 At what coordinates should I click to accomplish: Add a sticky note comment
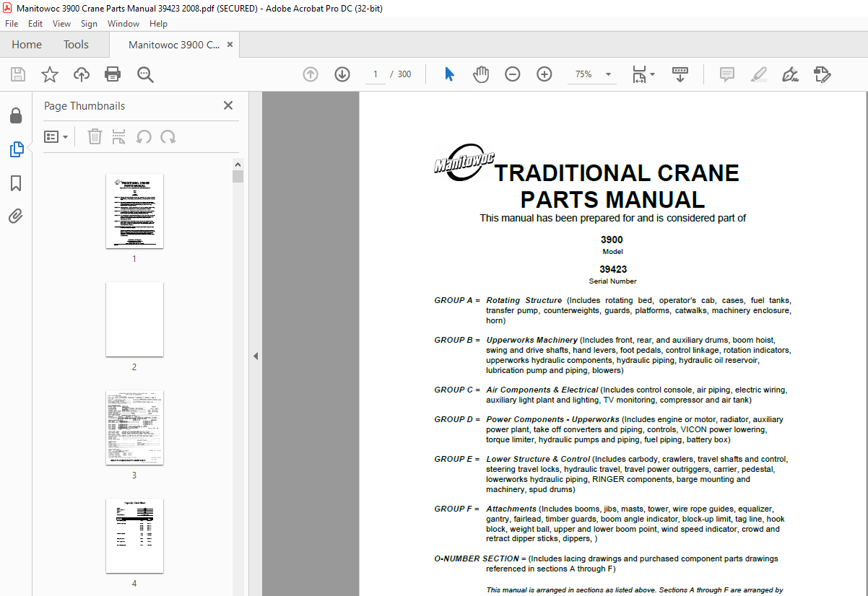tap(726, 74)
